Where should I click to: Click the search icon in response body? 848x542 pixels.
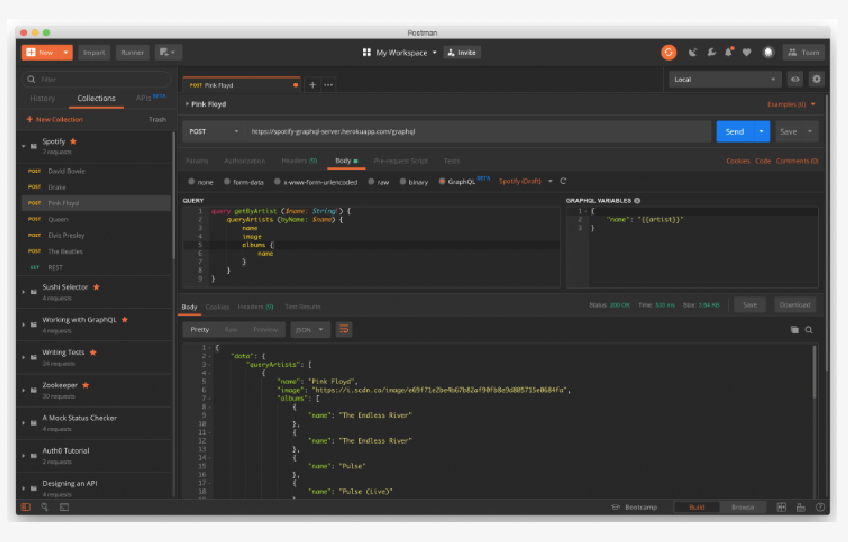click(x=809, y=329)
